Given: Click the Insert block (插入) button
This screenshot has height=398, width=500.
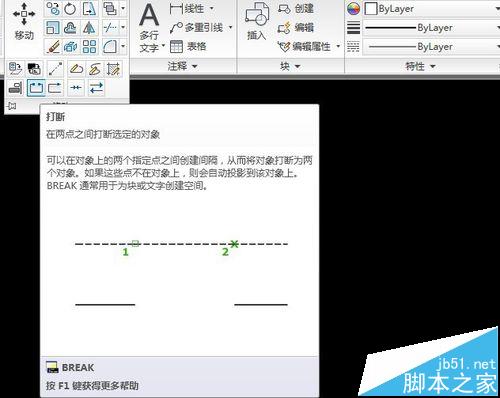Looking at the screenshot, I should pos(257,22).
